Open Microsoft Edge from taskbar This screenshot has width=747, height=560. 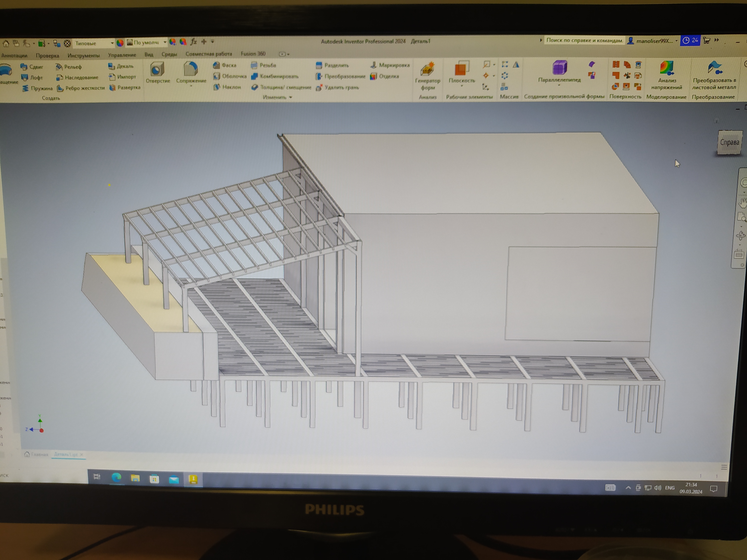tap(116, 478)
